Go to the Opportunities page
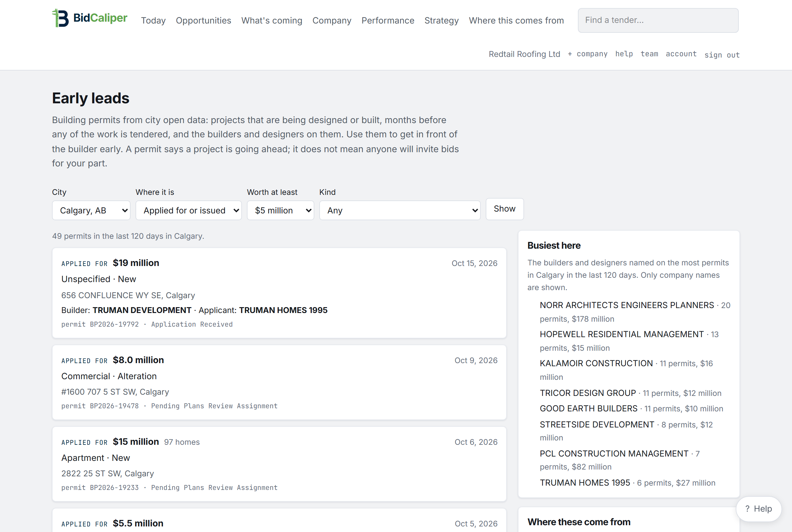This screenshot has height=532, width=792. click(x=203, y=20)
